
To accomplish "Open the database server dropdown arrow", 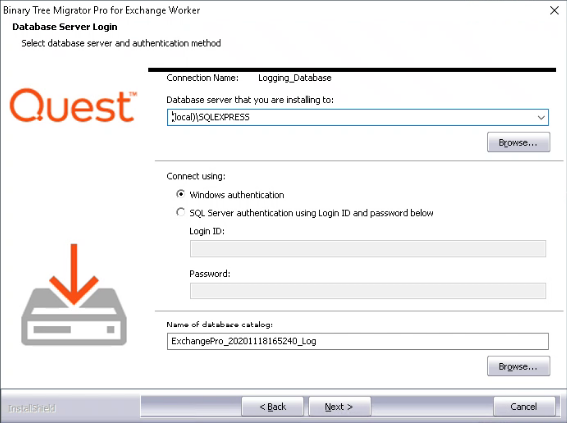I will [x=541, y=118].
